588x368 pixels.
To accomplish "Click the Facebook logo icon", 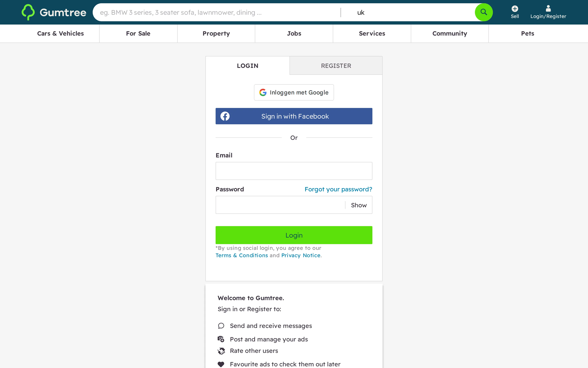I will [225, 116].
